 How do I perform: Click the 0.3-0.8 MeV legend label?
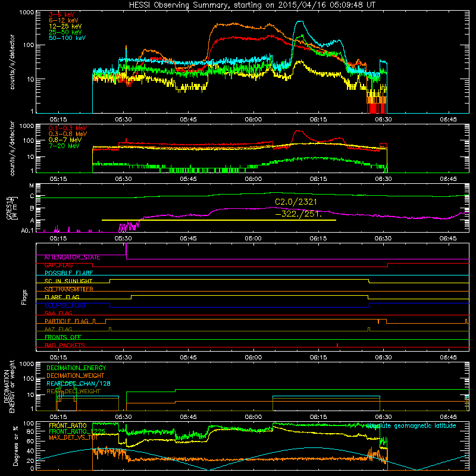click(x=68, y=134)
